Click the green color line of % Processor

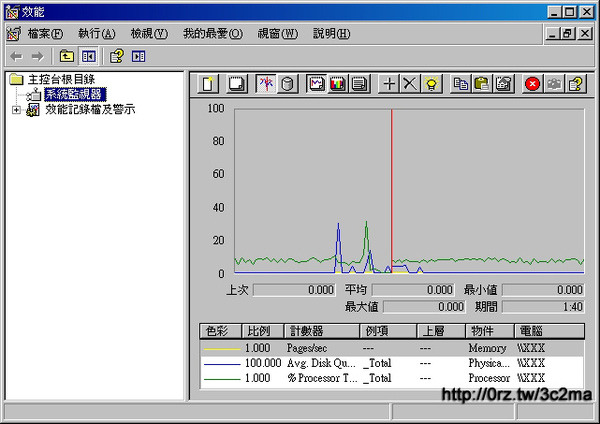tap(222, 379)
